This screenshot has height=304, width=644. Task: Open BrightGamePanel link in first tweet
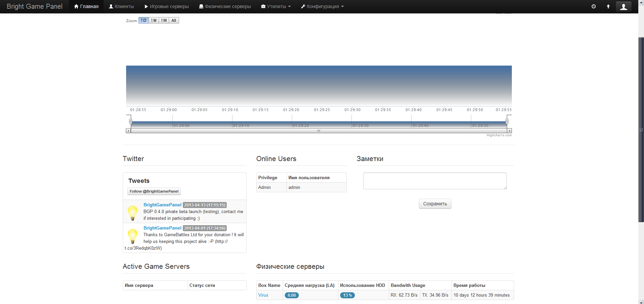pyautogui.click(x=162, y=205)
